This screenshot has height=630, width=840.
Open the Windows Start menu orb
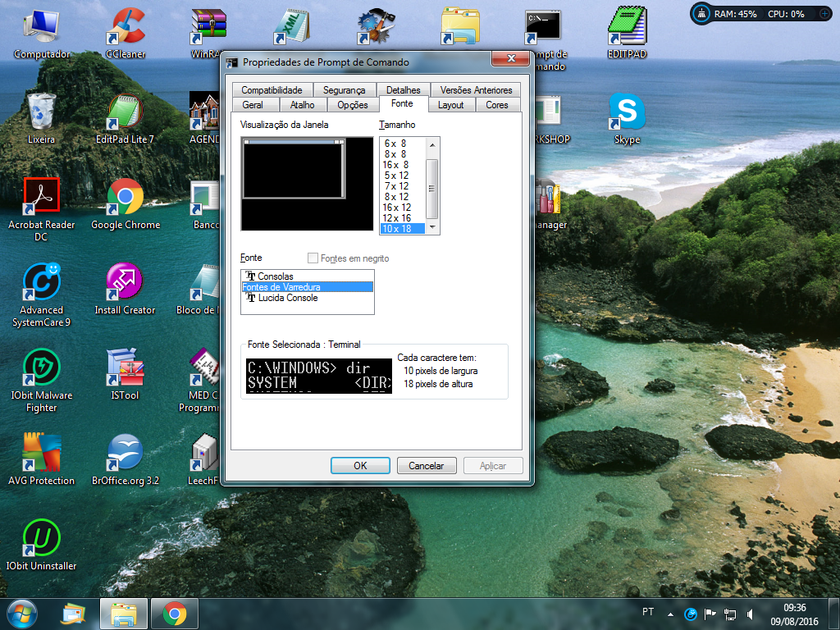(x=23, y=613)
